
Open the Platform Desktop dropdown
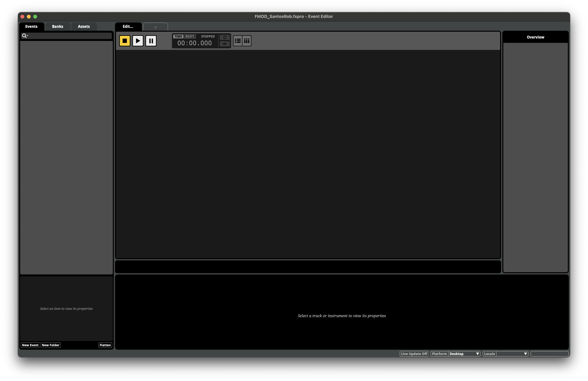[x=464, y=354]
